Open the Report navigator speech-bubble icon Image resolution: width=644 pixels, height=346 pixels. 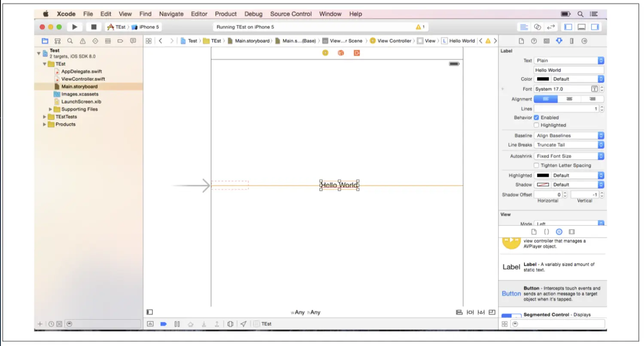click(133, 41)
